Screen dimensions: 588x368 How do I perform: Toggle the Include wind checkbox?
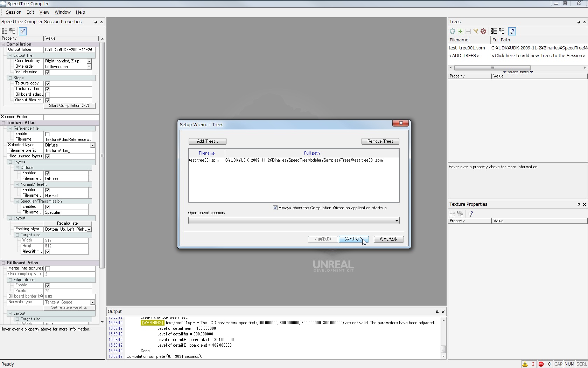pyautogui.click(x=48, y=72)
